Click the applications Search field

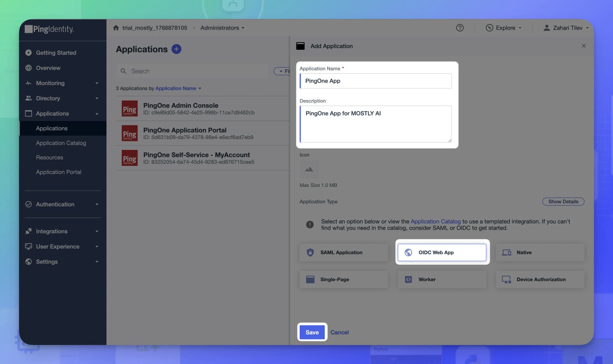click(192, 71)
